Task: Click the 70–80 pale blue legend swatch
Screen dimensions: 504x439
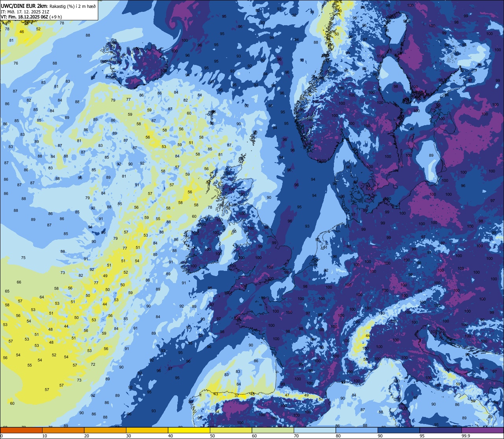Action: point(315,430)
